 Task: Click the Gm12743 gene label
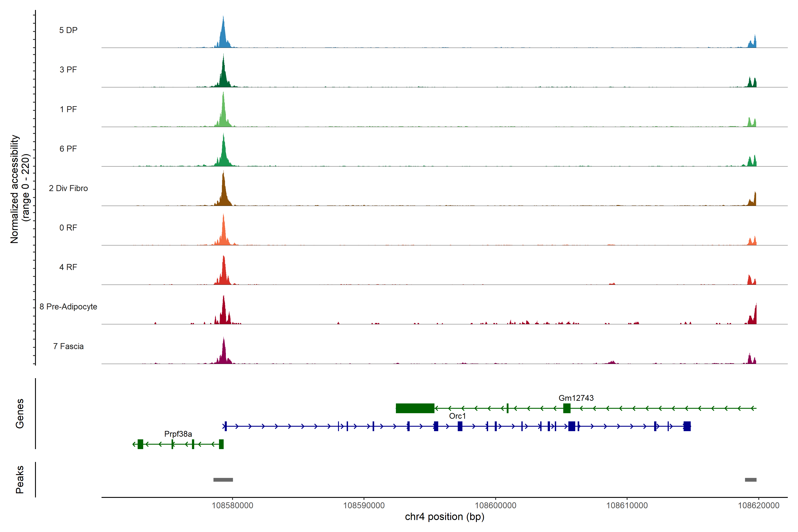pos(576,398)
